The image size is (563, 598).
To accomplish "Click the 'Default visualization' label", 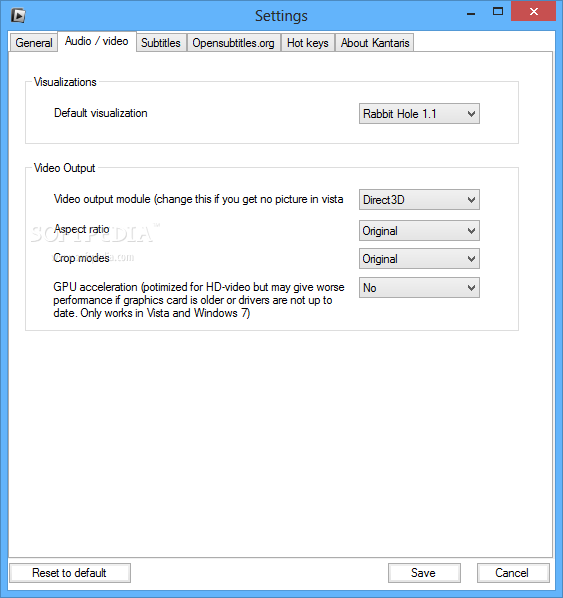I will point(101,113).
